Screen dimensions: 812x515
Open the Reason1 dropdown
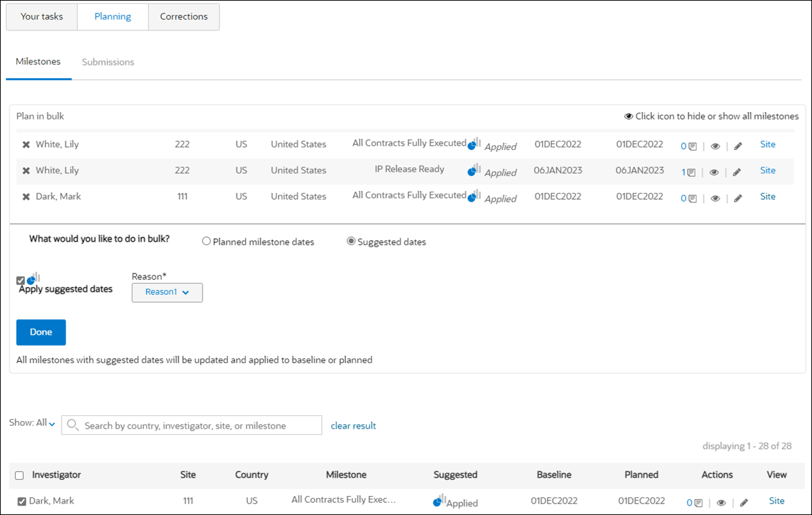[166, 292]
